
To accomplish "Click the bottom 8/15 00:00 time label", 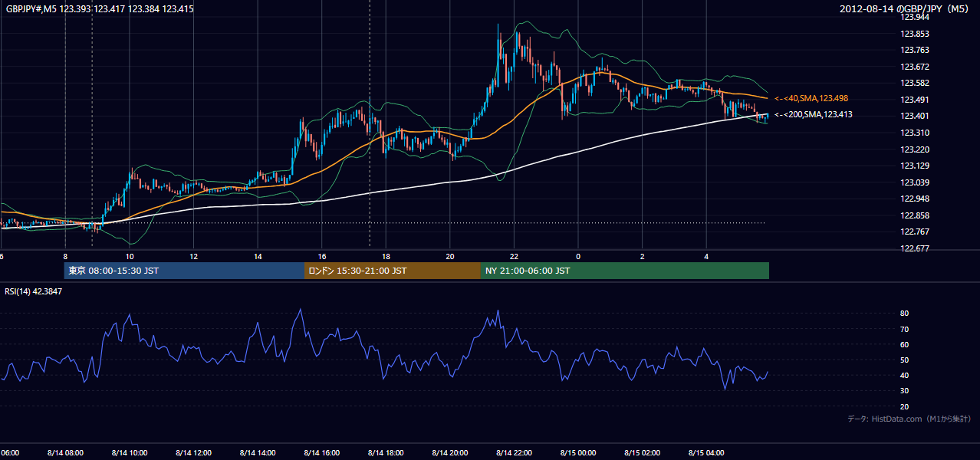I will pos(577,452).
